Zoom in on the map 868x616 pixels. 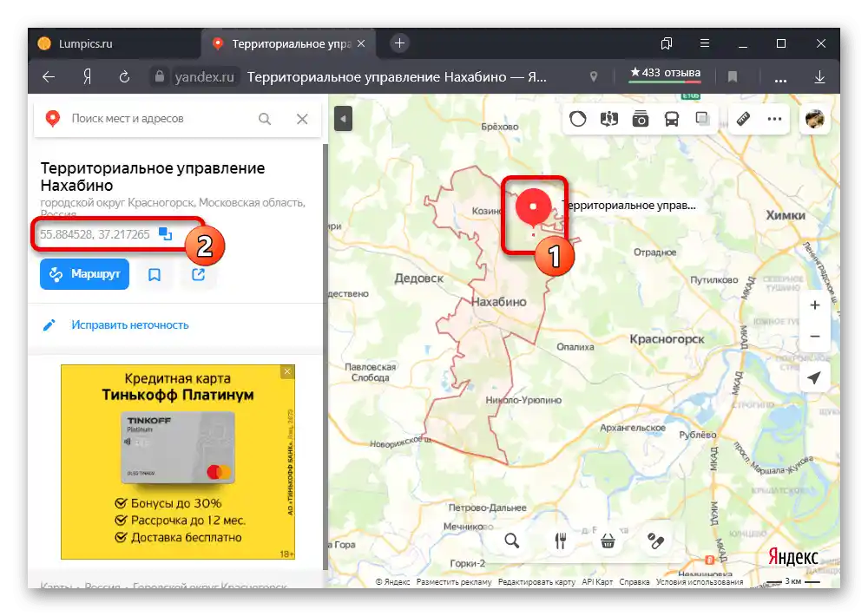click(815, 305)
